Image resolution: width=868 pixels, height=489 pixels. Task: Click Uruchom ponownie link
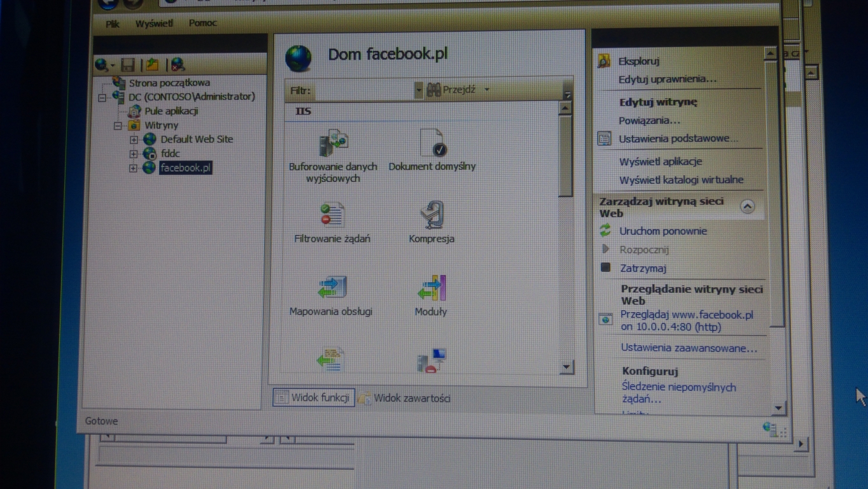[664, 231]
